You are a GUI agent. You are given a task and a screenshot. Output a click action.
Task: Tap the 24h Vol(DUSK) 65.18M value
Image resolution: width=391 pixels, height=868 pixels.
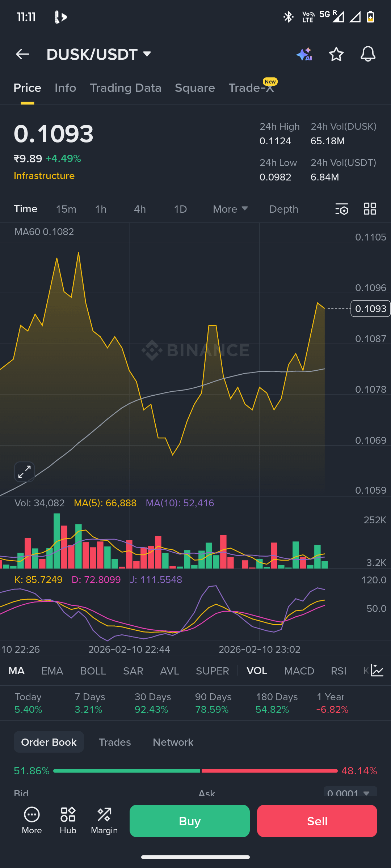pyautogui.click(x=328, y=141)
